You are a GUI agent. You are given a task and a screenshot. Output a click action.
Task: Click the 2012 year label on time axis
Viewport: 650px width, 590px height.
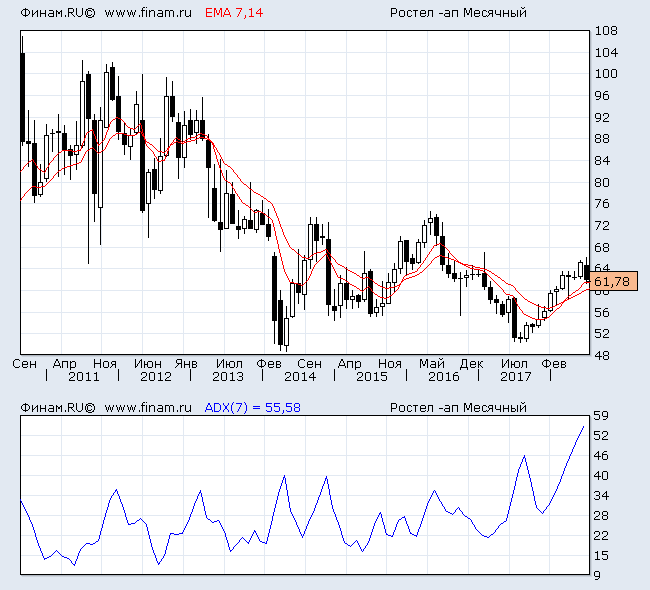(156, 376)
